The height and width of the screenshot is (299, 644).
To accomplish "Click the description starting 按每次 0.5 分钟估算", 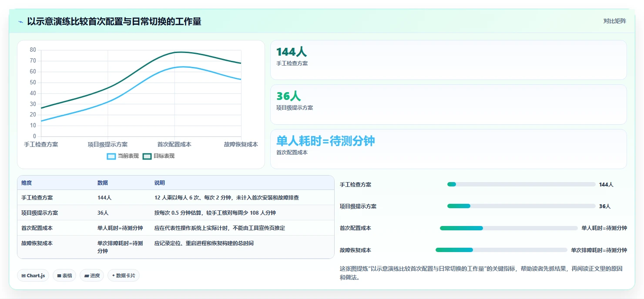I will click(x=215, y=213).
